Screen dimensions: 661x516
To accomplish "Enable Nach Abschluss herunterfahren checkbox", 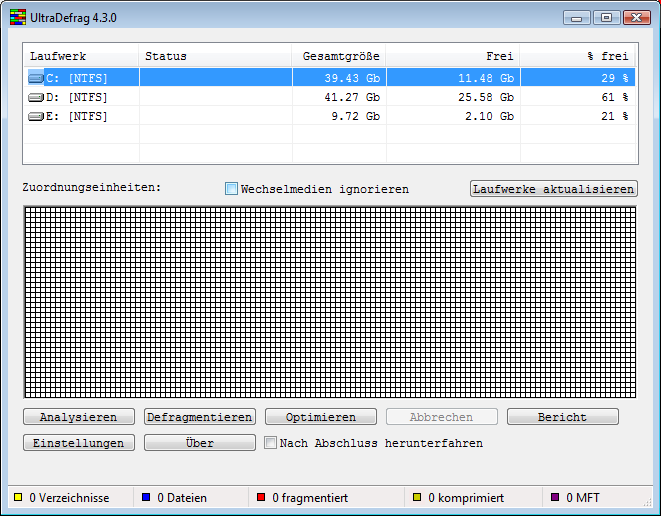I will [x=270, y=443].
